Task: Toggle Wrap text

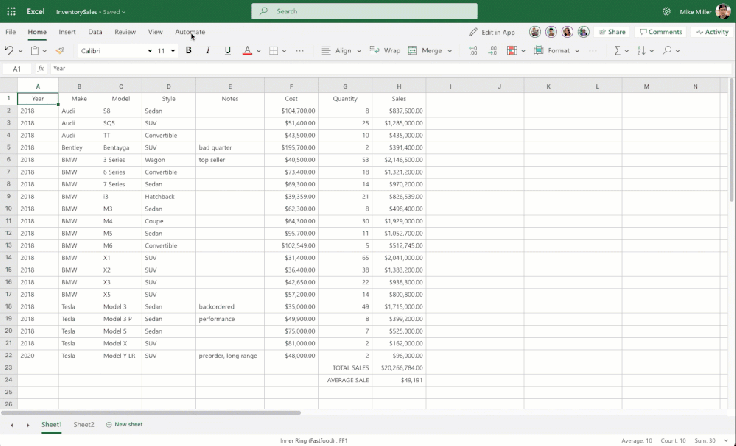Action: [x=384, y=50]
